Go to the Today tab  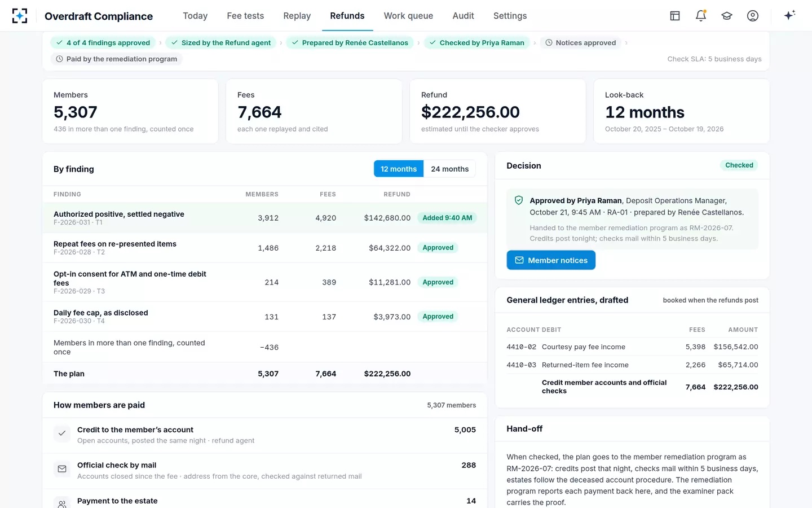195,16
